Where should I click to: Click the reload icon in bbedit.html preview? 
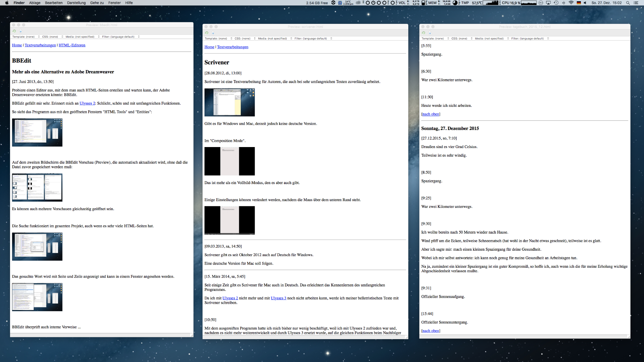tap(14, 31)
